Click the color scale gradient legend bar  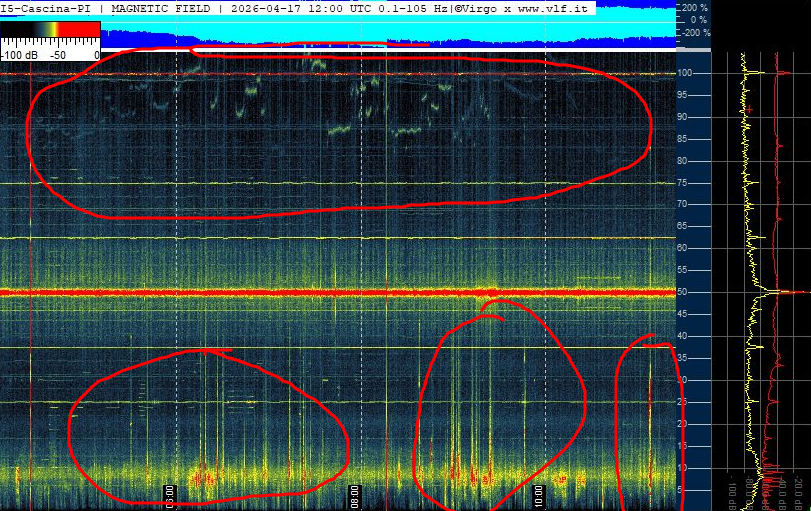pos(50,39)
